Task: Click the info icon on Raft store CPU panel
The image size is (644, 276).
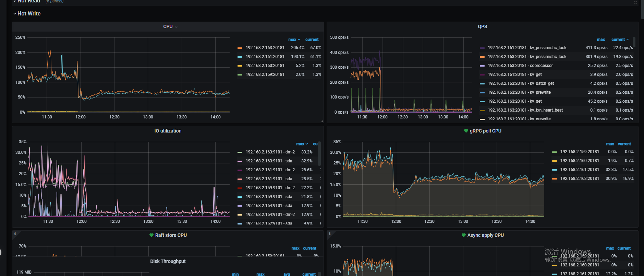Action: tap(15, 234)
